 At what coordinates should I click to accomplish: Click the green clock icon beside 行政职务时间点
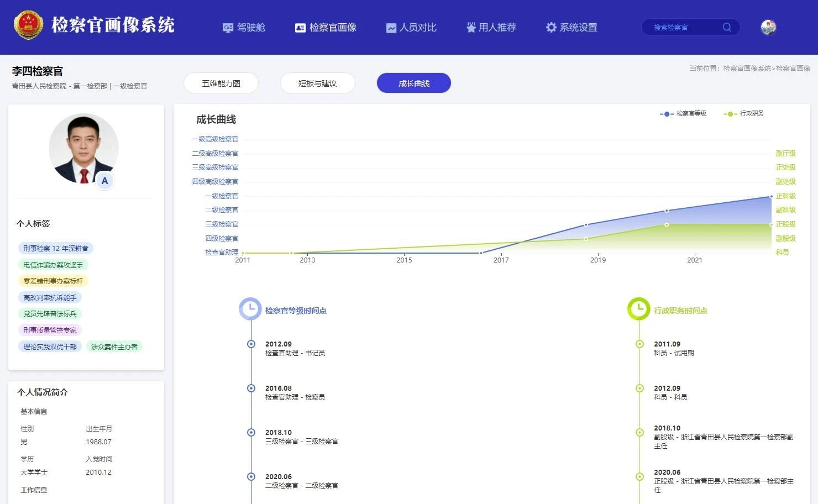638,309
